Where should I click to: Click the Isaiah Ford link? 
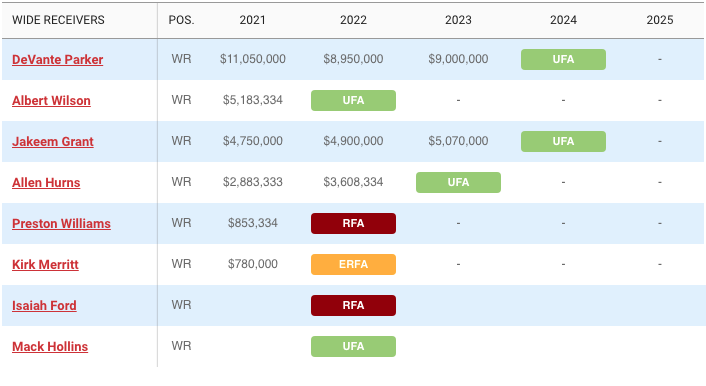click(44, 305)
